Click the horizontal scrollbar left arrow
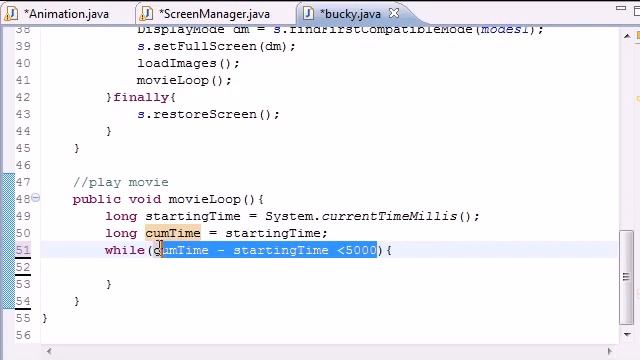 (x=49, y=351)
